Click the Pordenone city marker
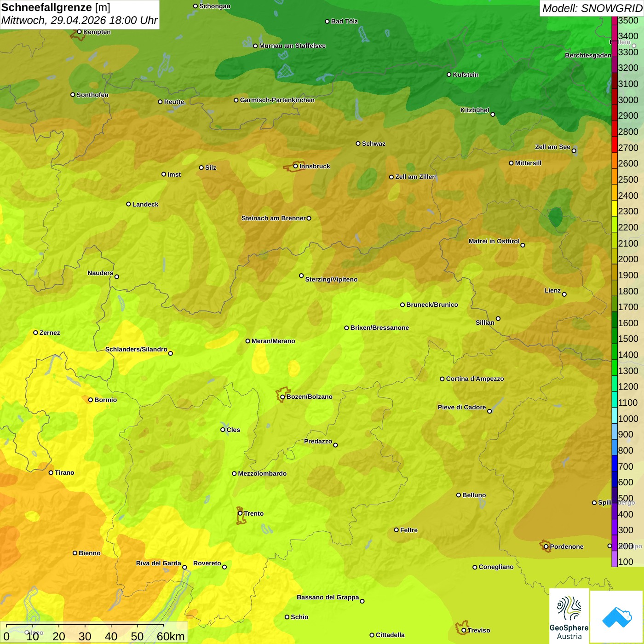Viewport: 644px width, 644px height. [546, 546]
